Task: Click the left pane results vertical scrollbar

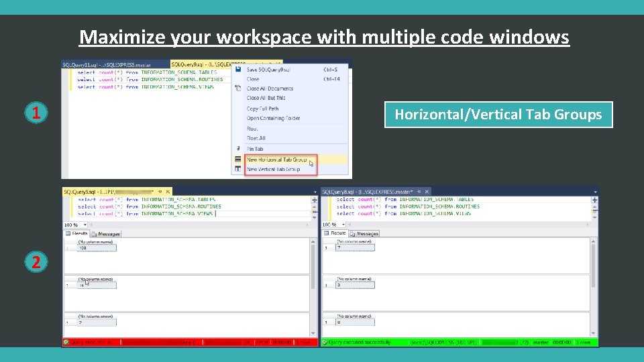Action: click(x=313, y=288)
